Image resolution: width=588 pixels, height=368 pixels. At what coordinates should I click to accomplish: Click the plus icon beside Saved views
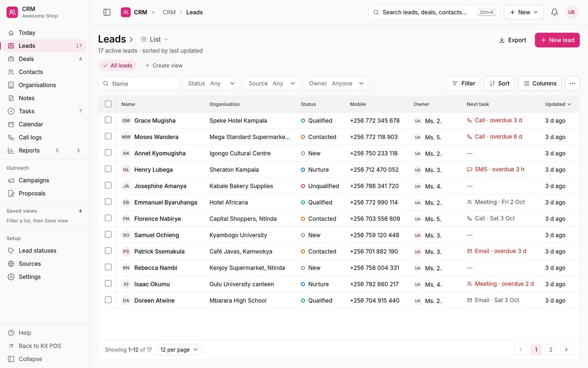(80, 211)
